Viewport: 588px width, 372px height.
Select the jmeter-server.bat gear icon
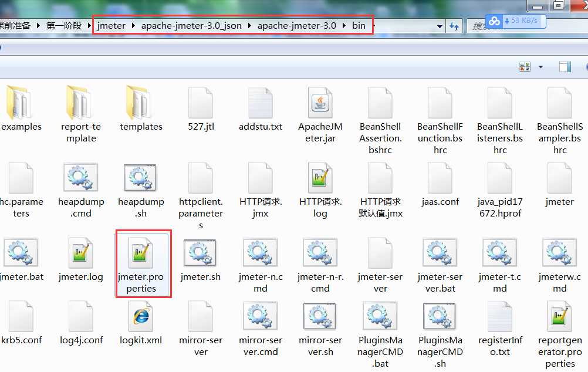pos(440,252)
